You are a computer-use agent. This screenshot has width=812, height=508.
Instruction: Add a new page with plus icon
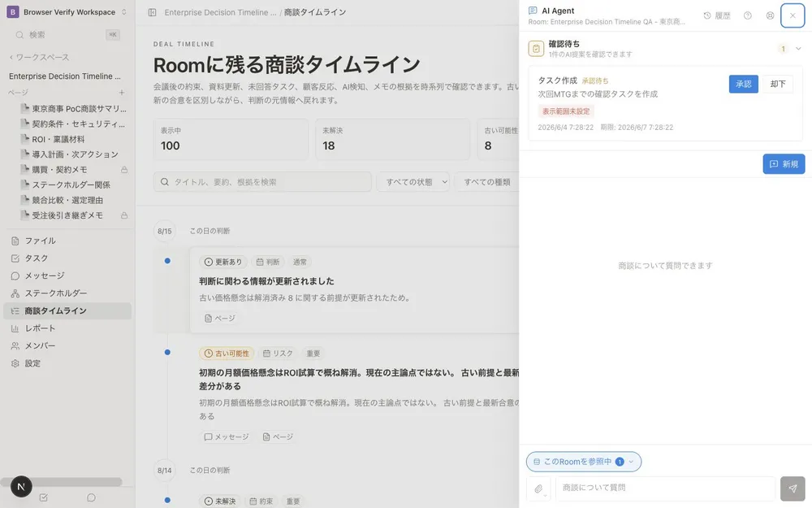pyautogui.click(x=122, y=93)
